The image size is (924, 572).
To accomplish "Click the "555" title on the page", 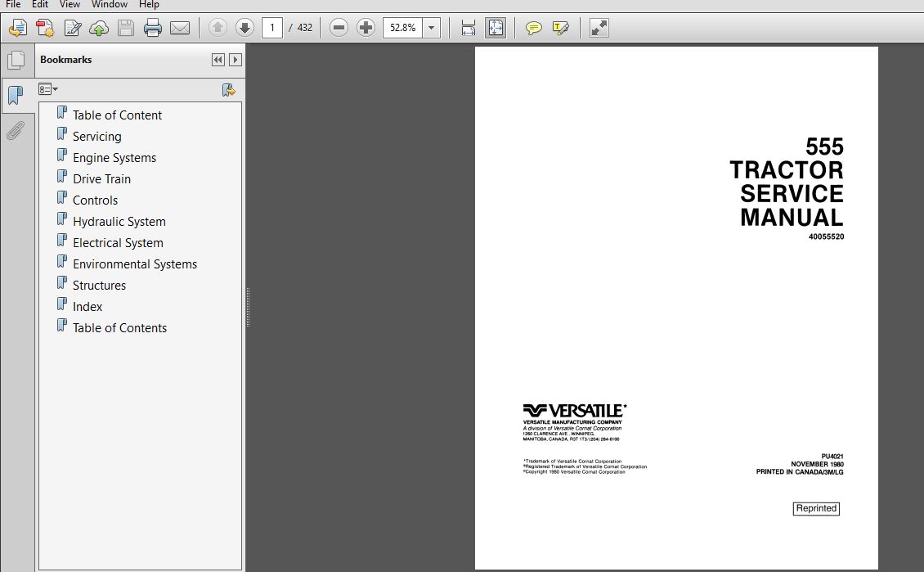I will click(x=824, y=146).
